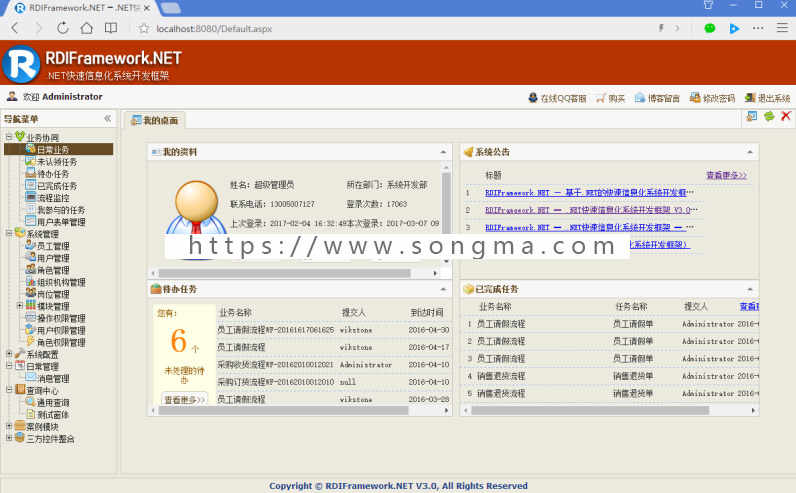This screenshot has height=493, width=796.
Task: Open the second announcement link ending V3.0
Action: (591, 210)
